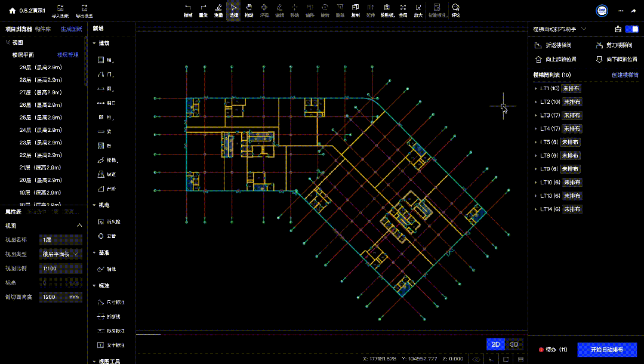Click the home icon beside 0.5.2演示1
The height and width of the screenshot is (364, 644).
[x=13, y=11]
